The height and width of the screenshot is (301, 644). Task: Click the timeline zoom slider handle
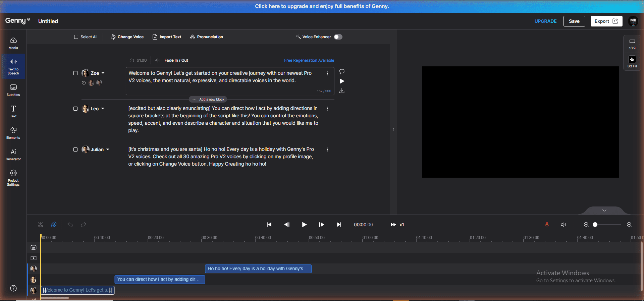pos(595,225)
